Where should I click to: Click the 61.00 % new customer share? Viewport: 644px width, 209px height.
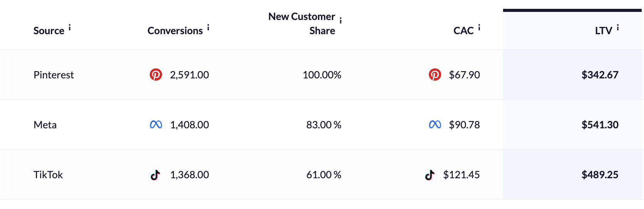point(324,175)
